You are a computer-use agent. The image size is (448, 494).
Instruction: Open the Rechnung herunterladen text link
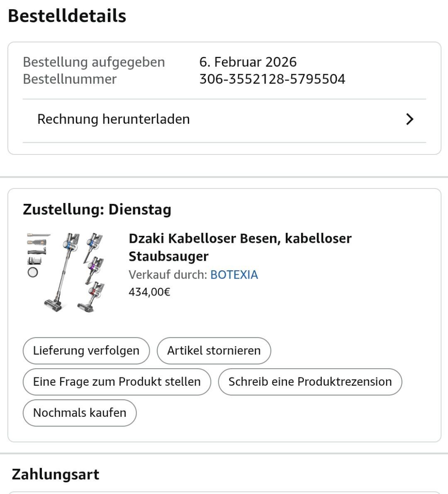pyautogui.click(x=113, y=119)
